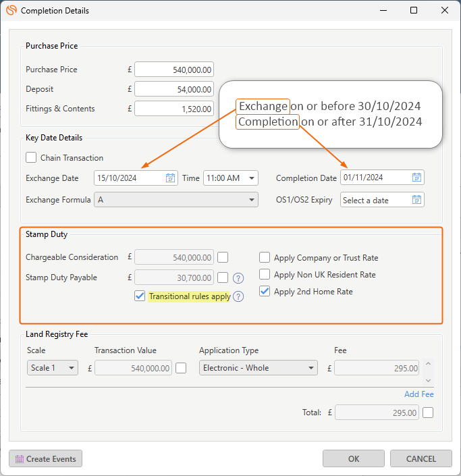461x476 pixels.
Task: Open the Exchange Formula dropdown
Action: point(176,200)
